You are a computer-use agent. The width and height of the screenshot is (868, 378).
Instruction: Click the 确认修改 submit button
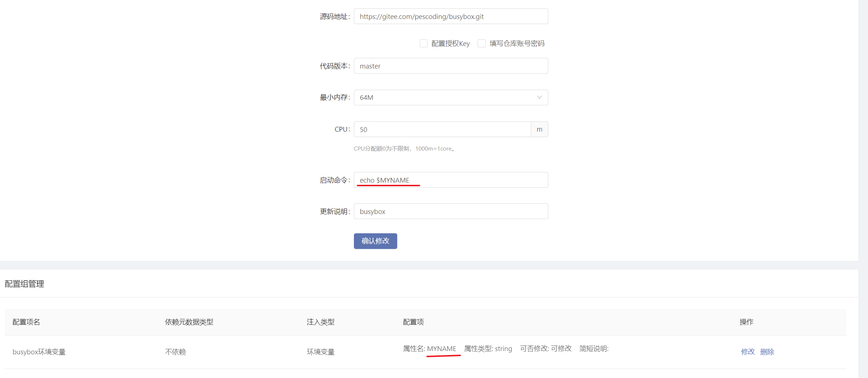pyautogui.click(x=375, y=241)
